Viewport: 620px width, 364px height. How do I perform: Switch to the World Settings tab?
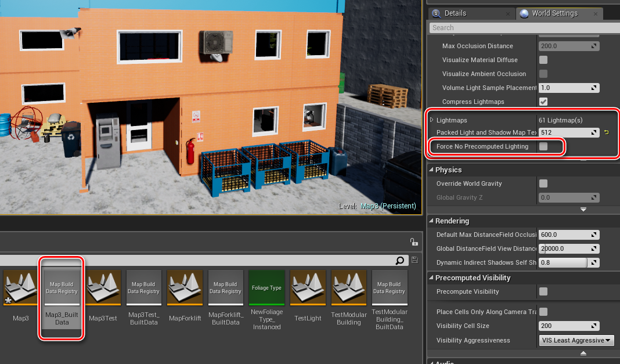click(559, 13)
